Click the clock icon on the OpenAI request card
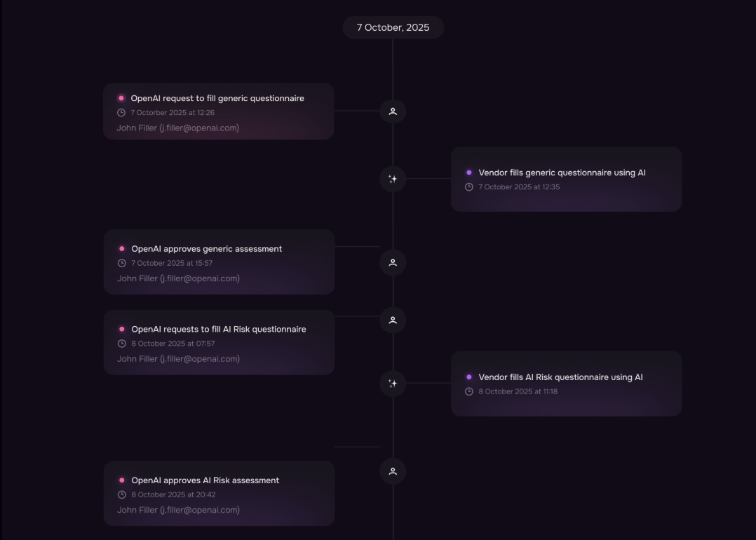756x540 pixels. pyautogui.click(x=121, y=112)
